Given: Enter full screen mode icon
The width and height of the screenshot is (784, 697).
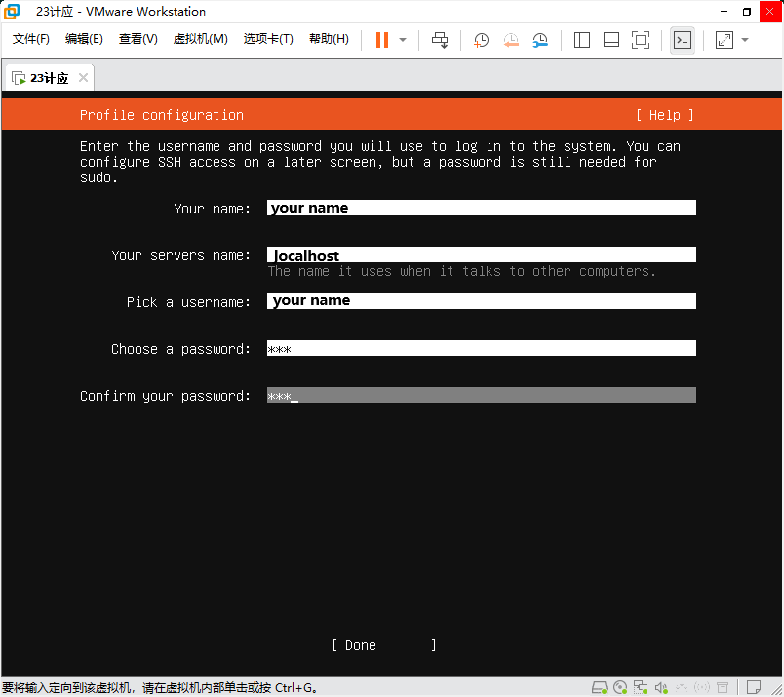Looking at the screenshot, I should pos(641,40).
